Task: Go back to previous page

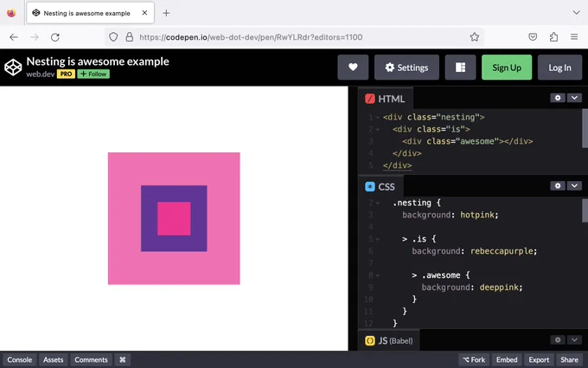Action: (x=14, y=36)
